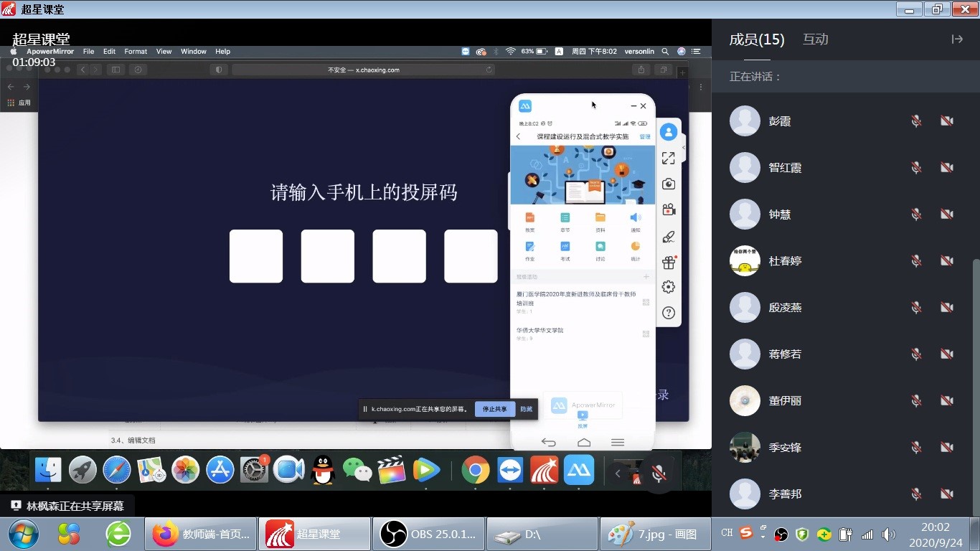The height and width of the screenshot is (551, 980).
Task: Tap the 资料 folder icon on the phone
Action: [x=600, y=217]
